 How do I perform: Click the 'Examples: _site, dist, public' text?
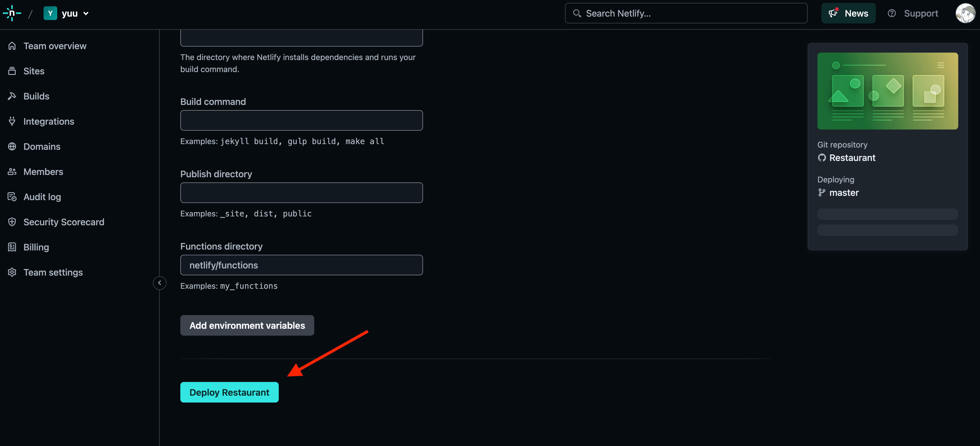pyautogui.click(x=246, y=214)
